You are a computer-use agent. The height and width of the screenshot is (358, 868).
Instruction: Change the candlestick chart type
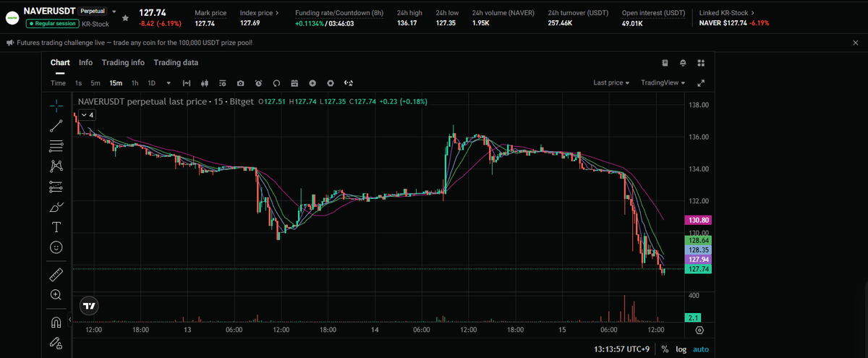(x=204, y=82)
